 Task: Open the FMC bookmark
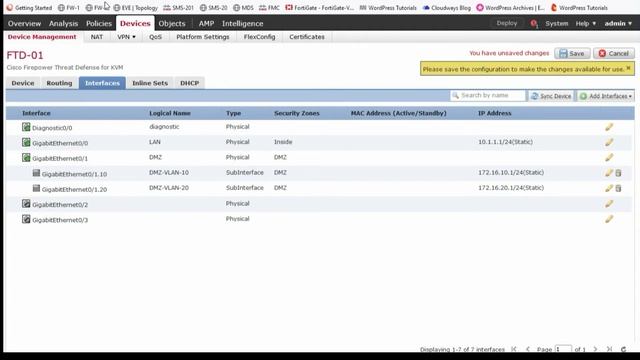(269, 8)
